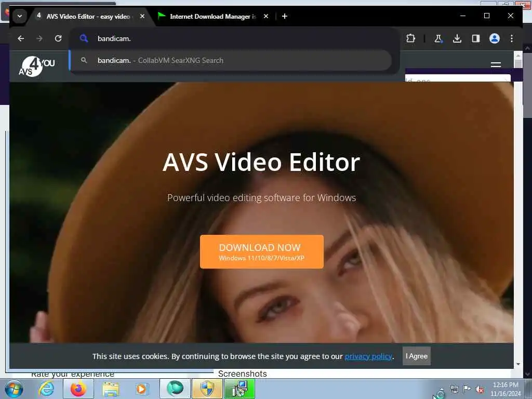Viewport: 532px width, 399px height.
Task: Reload the page with the refresh icon
Action: [58, 38]
